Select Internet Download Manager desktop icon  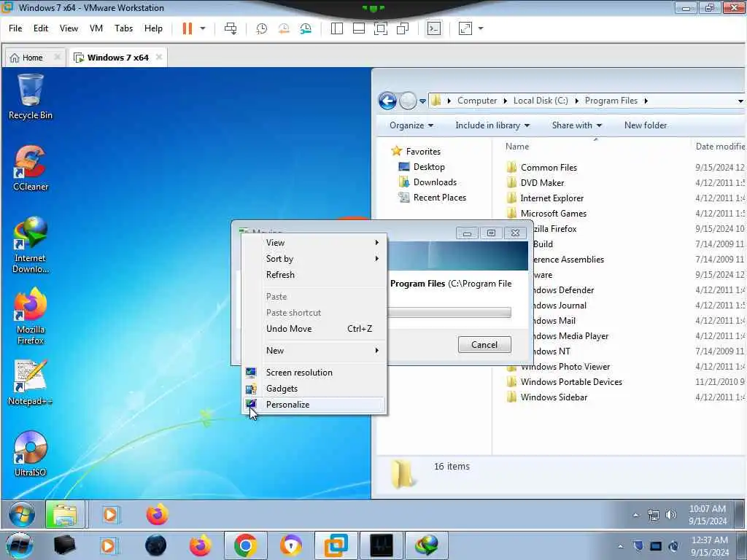(x=31, y=245)
